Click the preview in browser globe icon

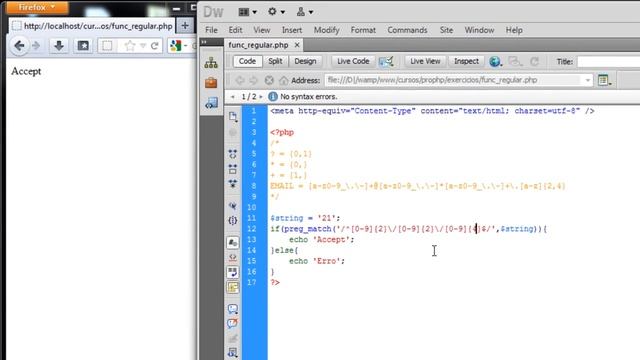click(495, 62)
